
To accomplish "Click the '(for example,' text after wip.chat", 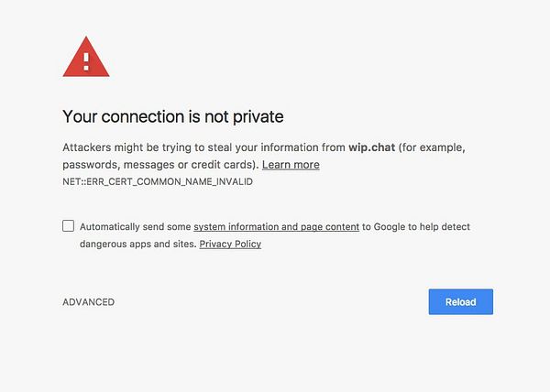I will 432,147.
